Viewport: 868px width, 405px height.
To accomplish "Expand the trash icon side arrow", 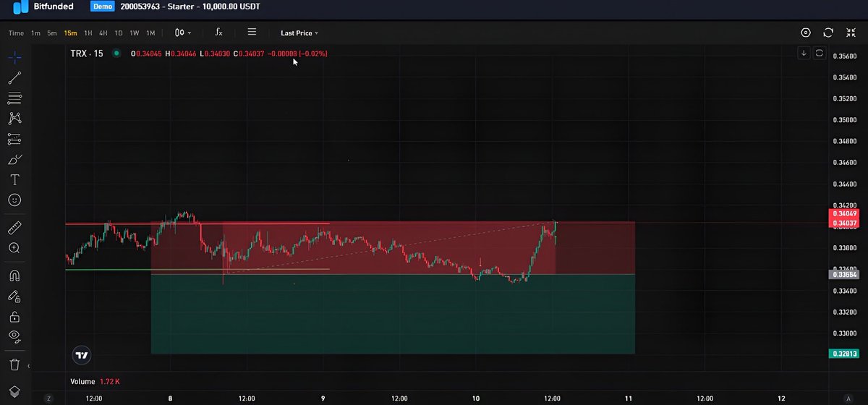I will click(x=28, y=366).
